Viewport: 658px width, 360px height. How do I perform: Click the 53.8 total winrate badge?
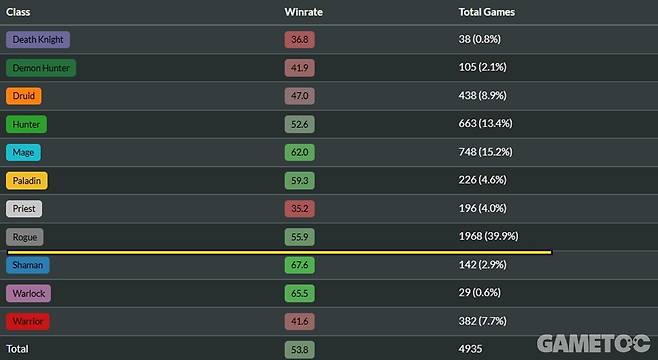coord(300,350)
